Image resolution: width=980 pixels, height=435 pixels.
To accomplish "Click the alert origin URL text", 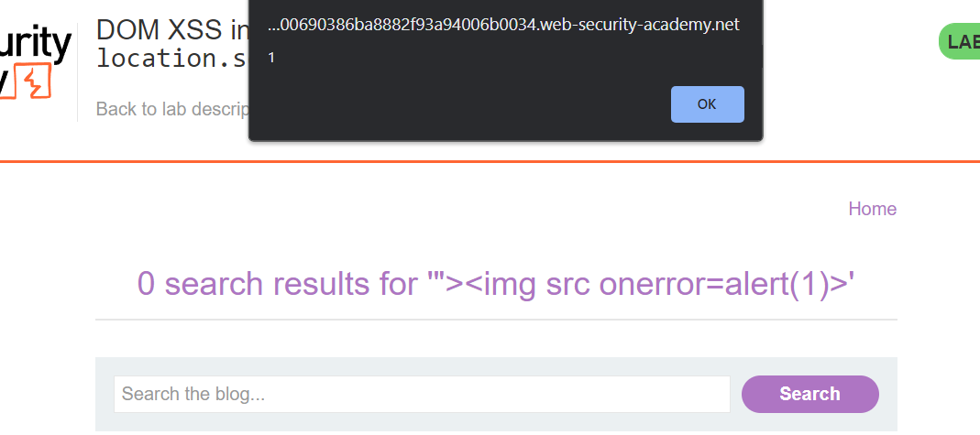I will pyautogui.click(x=502, y=25).
